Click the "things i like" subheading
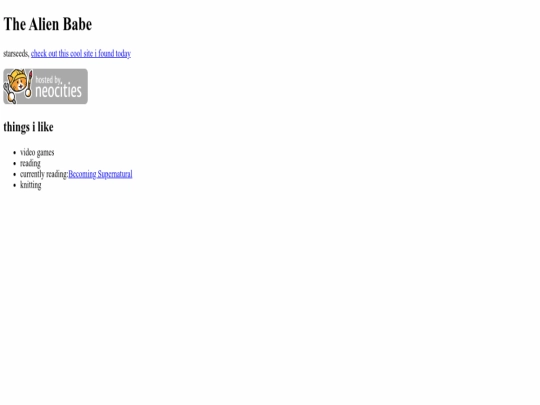Viewport: 540px width, 405px height. [x=28, y=127]
